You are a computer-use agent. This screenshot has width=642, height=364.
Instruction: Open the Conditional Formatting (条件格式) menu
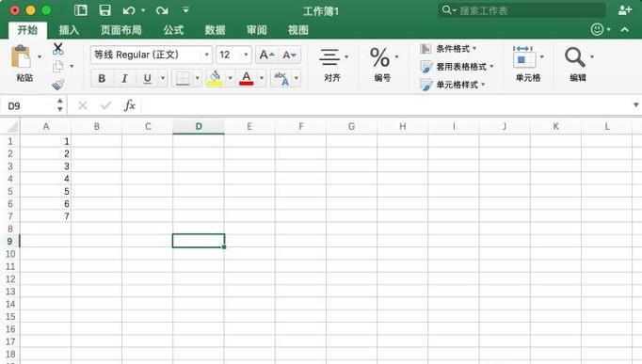(x=449, y=49)
